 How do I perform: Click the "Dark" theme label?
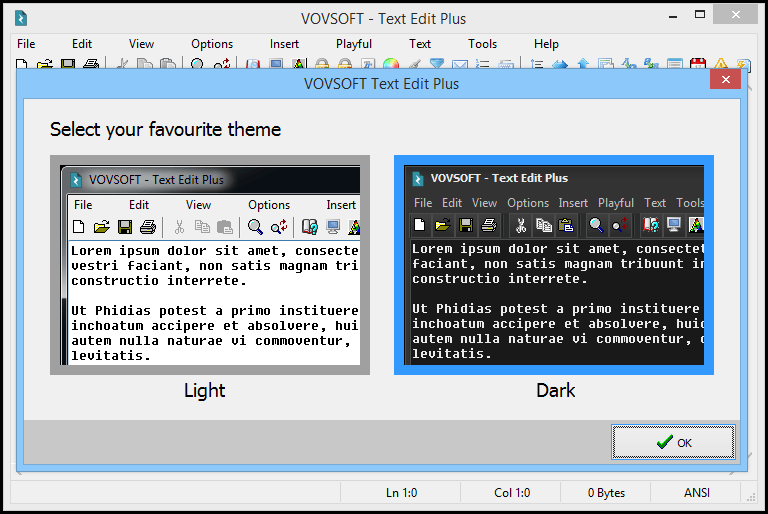(555, 391)
